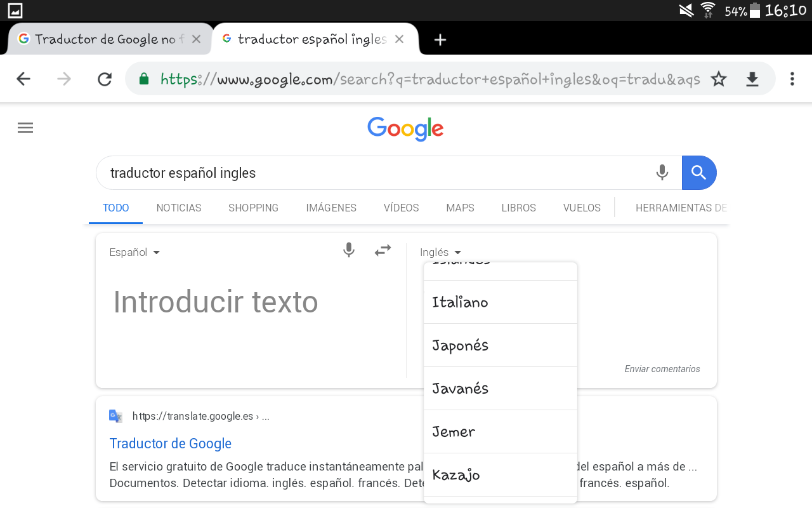The image size is (812, 508).
Task: Tap the battery indicator icon
Action: [755, 10]
